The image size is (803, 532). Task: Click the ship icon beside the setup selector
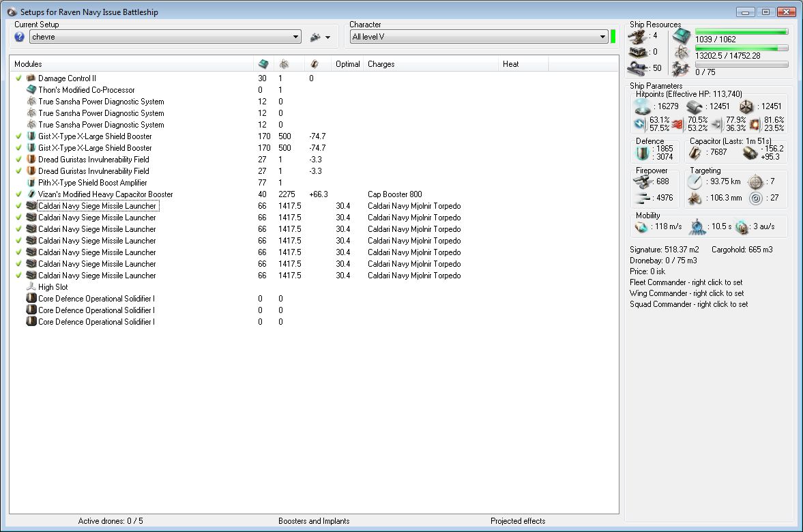pos(315,37)
